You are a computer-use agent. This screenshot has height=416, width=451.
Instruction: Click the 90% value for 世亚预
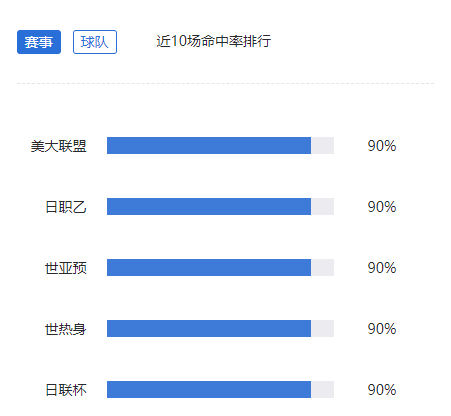point(382,268)
